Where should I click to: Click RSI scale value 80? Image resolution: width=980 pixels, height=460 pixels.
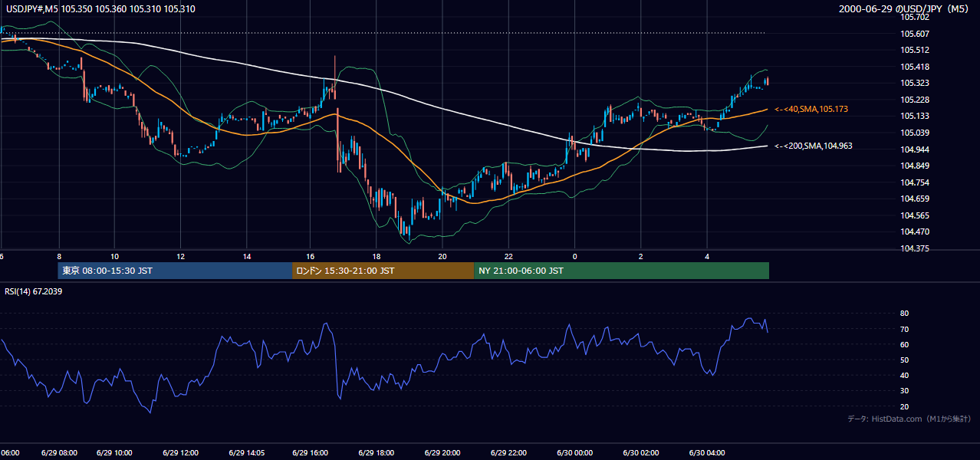(904, 314)
